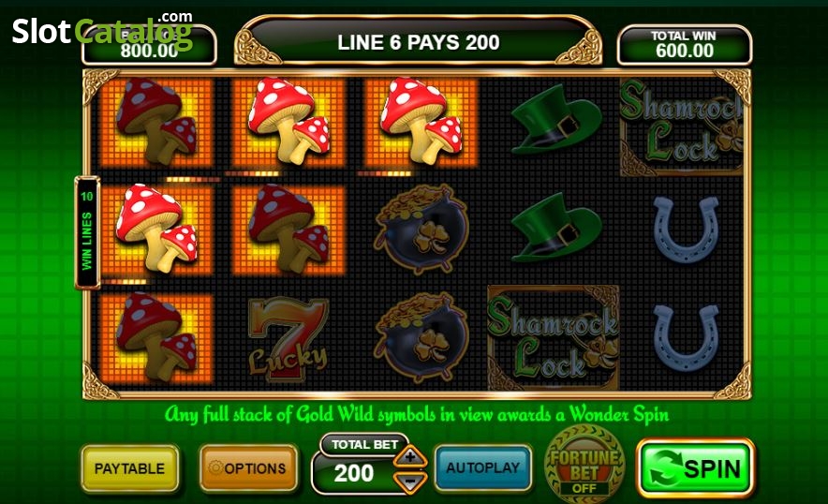The image size is (828, 504).
Task: Click the green SPIN button
Action: click(x=695, y=468)
